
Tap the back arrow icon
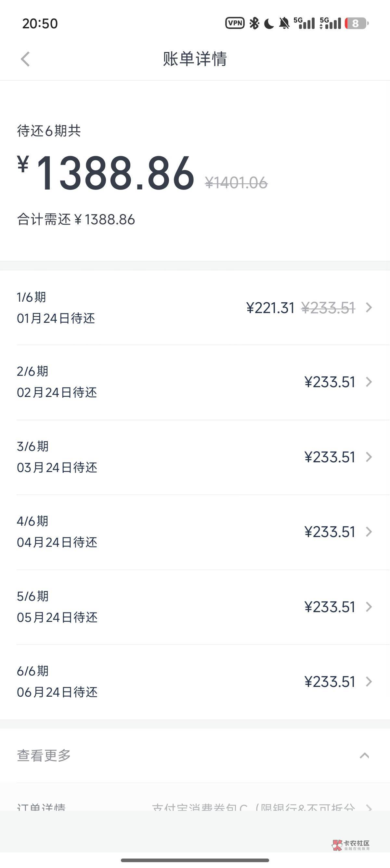(x=26, y=59)
